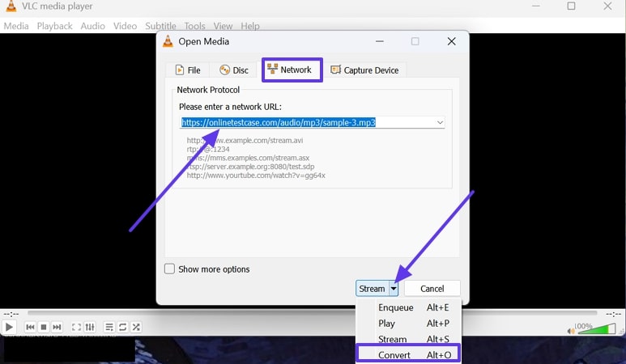Adjust the volume slider

[x=596, y=329]
